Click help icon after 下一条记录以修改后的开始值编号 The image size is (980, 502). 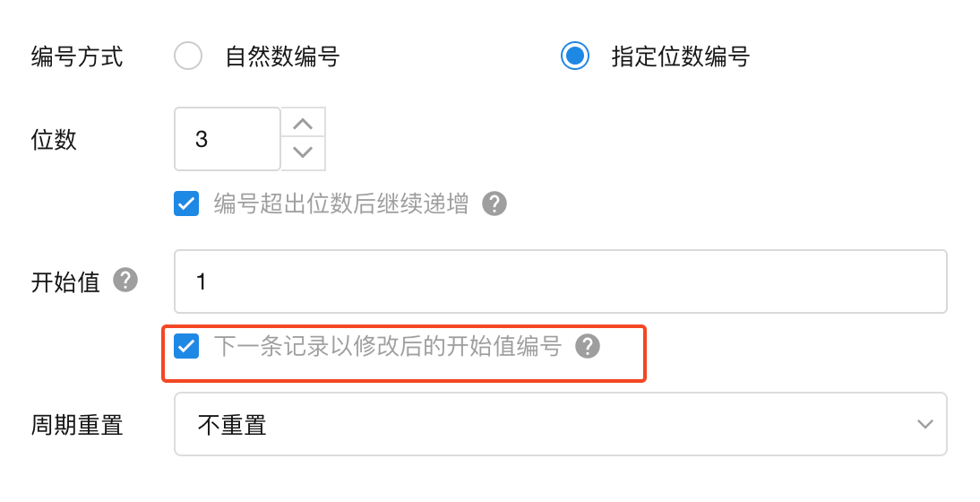coord(587,346)
